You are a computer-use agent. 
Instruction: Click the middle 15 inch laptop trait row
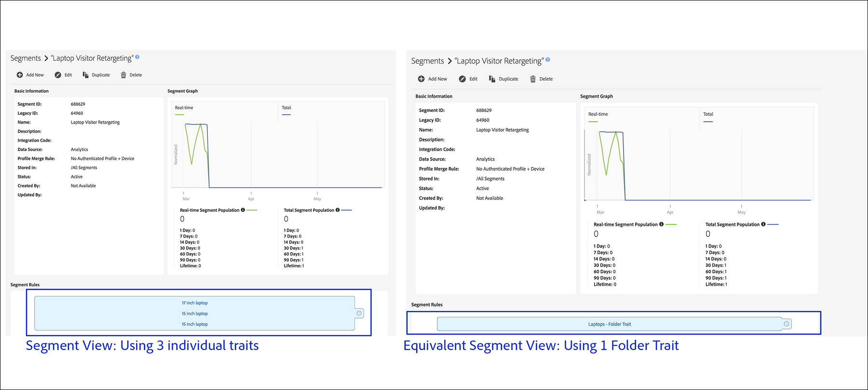(195, 314)
